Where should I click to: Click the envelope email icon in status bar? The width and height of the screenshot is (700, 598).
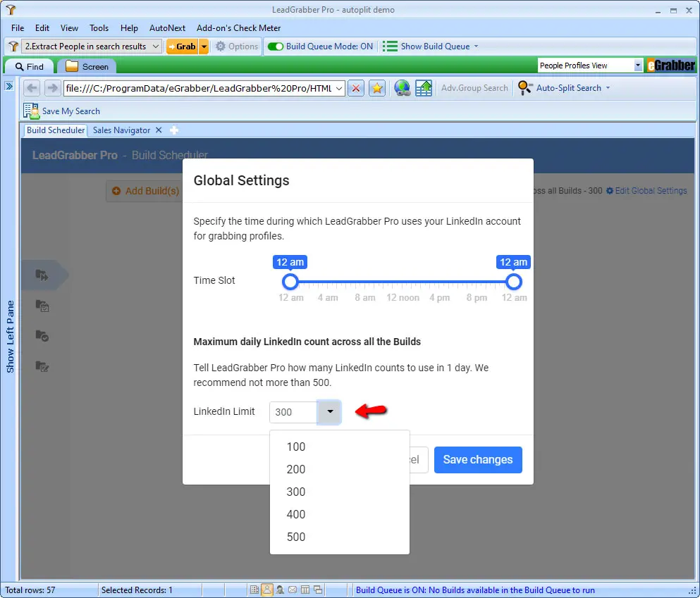coord(293,590)
